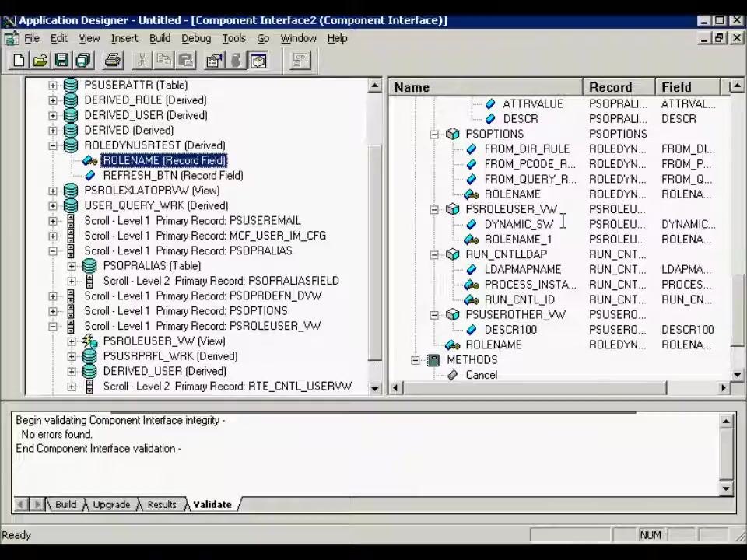This screenshot has width=747, height=560.
Task: Click the REFRESH_BTN field diamond icon
Action: pyautogui.click(x=90, y=176)
